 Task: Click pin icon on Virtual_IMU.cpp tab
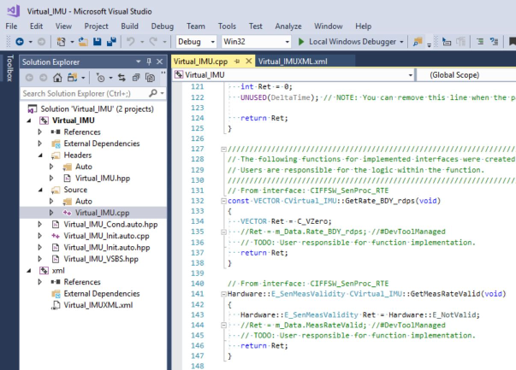pos(237,61)
